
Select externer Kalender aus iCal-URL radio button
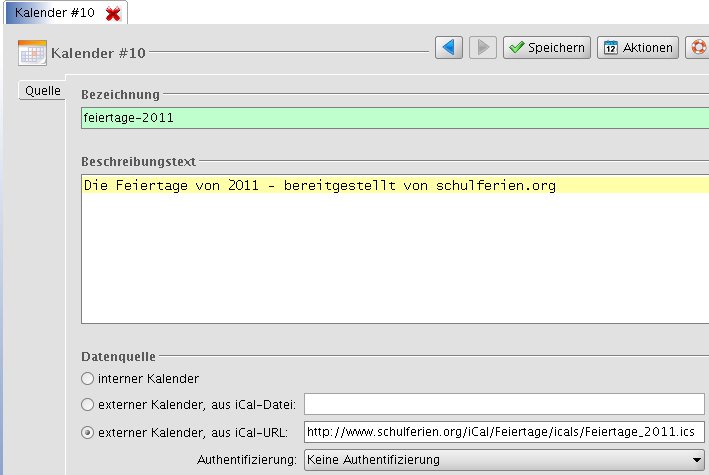[x=88, y=433]
